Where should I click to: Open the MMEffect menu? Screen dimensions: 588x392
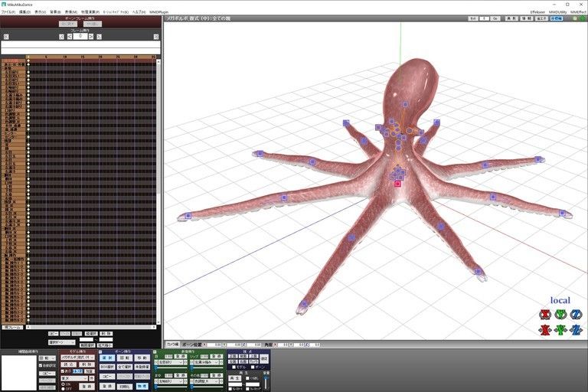pos(578,12)
